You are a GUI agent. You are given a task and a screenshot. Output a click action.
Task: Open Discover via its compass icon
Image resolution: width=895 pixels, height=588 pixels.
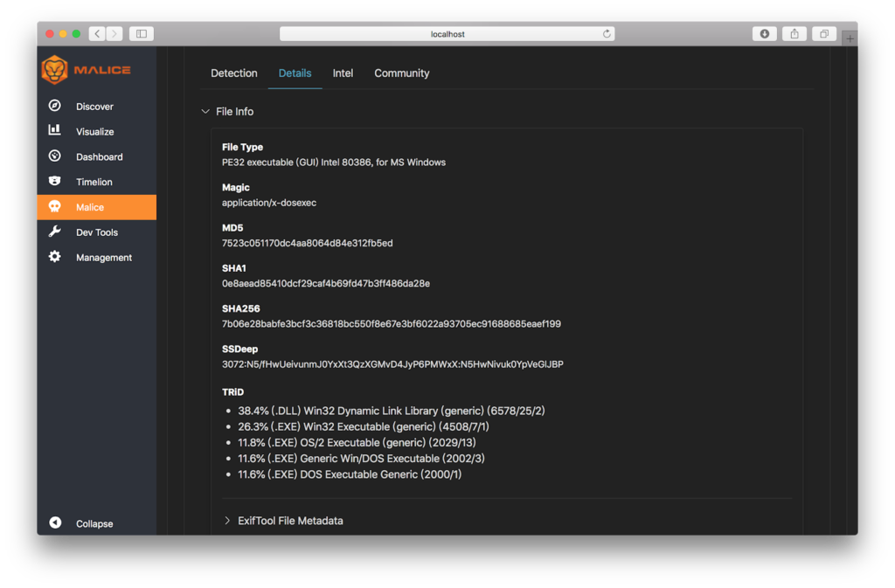pos(55,106)
